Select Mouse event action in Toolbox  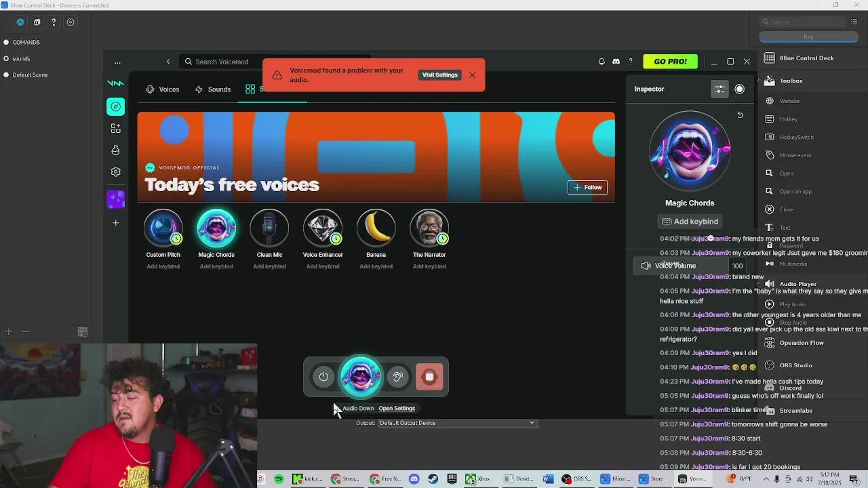pyautogui.click(x=795, y=155)
